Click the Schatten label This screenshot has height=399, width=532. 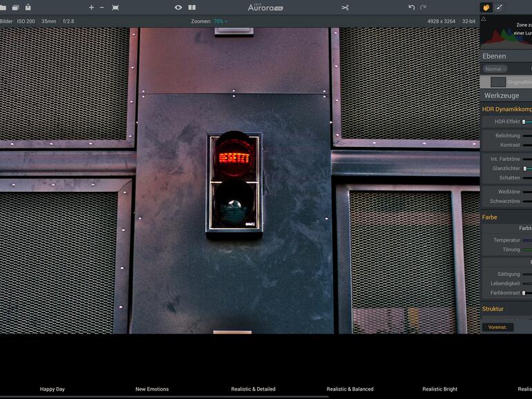click(x=509, y=177)
